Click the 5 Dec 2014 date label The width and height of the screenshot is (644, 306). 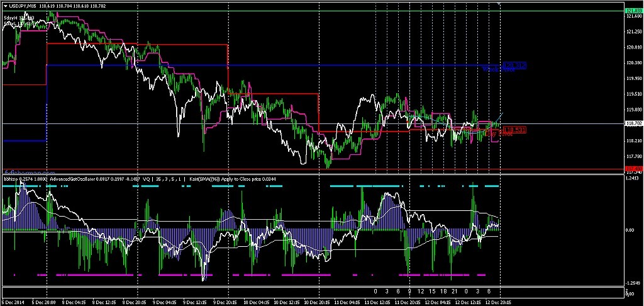13,302
